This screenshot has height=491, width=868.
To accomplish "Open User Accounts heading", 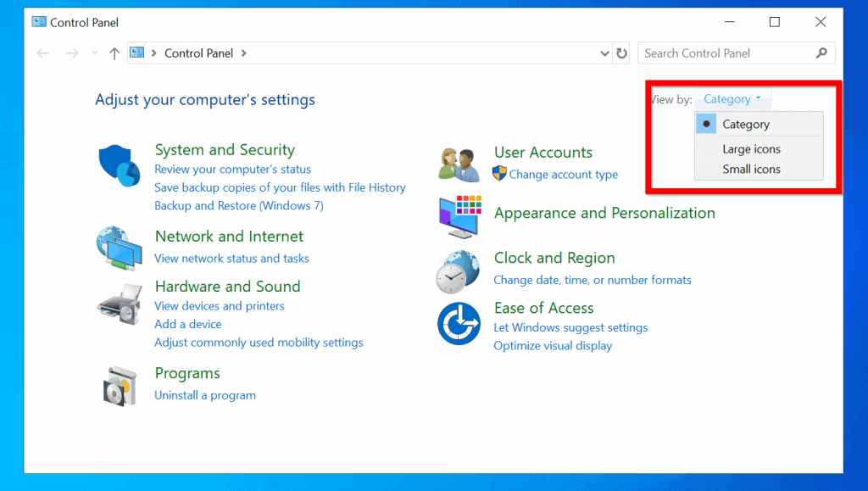I will [x=543, y=153].
